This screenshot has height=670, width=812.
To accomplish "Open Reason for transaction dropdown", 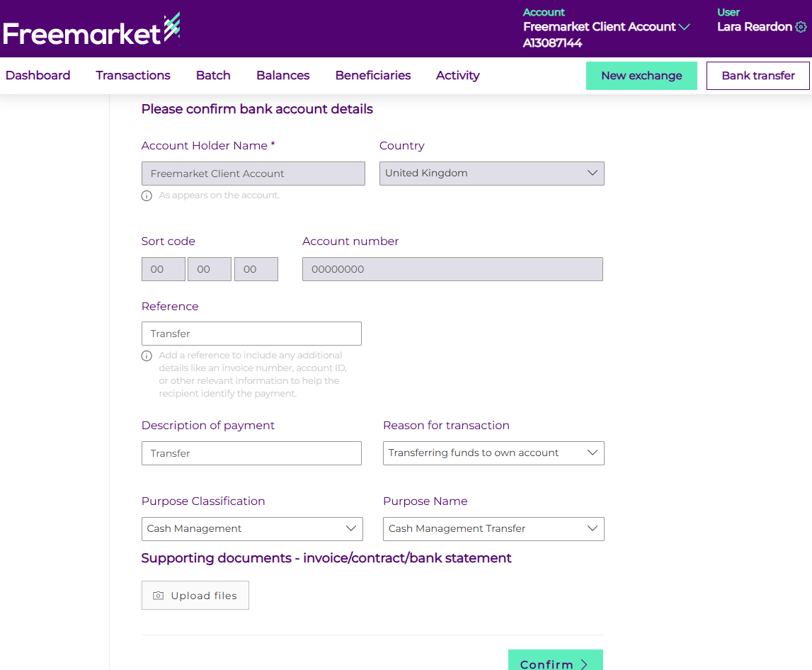I will point(493,453).
